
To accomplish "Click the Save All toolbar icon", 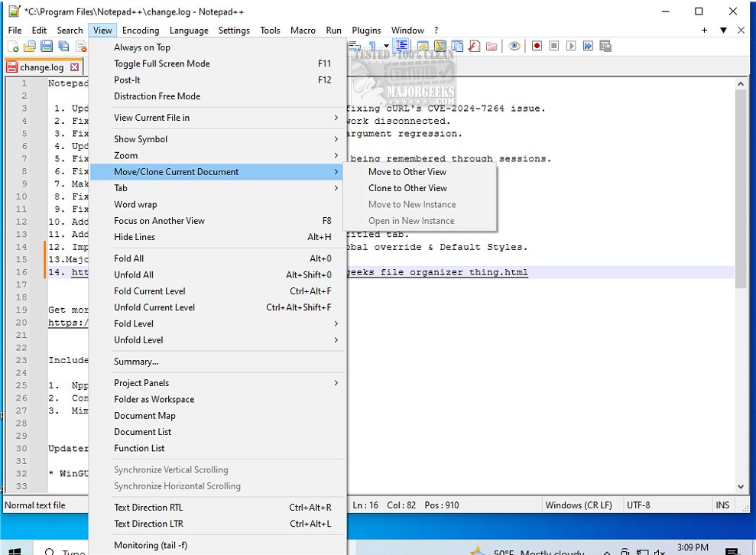I will coord(63,47).
